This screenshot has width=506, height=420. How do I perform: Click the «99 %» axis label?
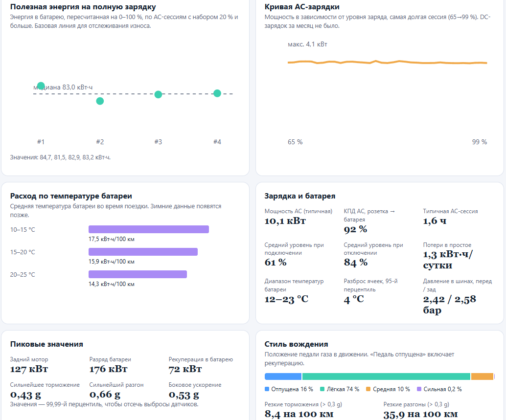coord(480,142)
